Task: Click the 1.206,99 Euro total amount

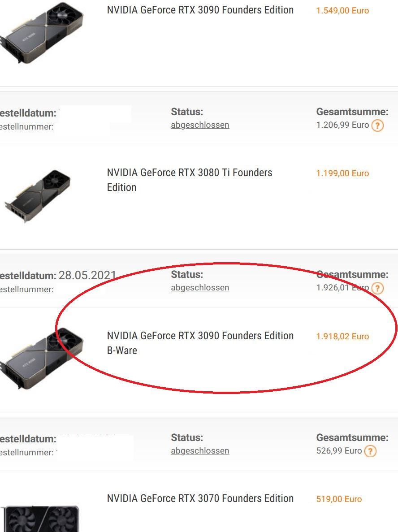Action: click(342, 125)
